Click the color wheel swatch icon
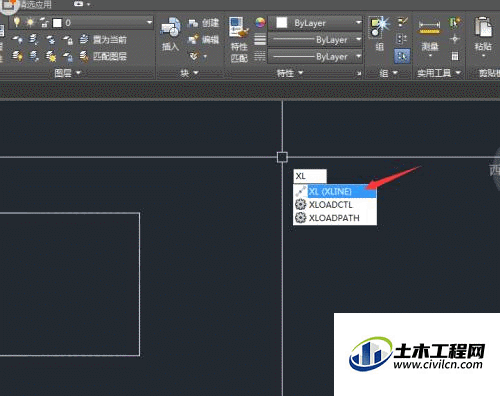The image size is (500, 396). click(260, 23)
